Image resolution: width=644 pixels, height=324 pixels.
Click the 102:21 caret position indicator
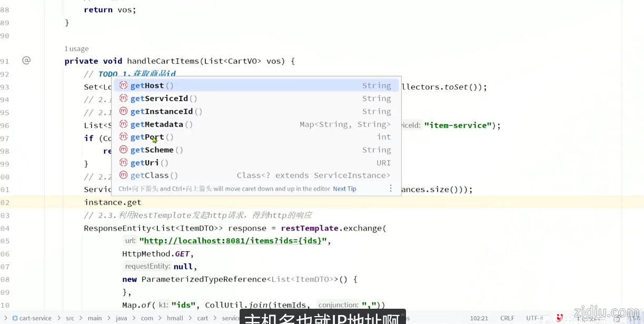(x=480, y=318)
